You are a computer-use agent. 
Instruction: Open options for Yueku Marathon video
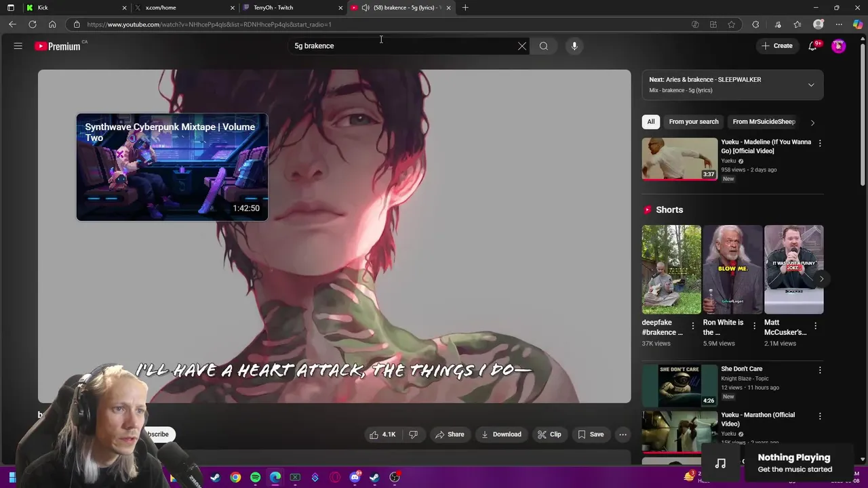(x=820, y=416)
